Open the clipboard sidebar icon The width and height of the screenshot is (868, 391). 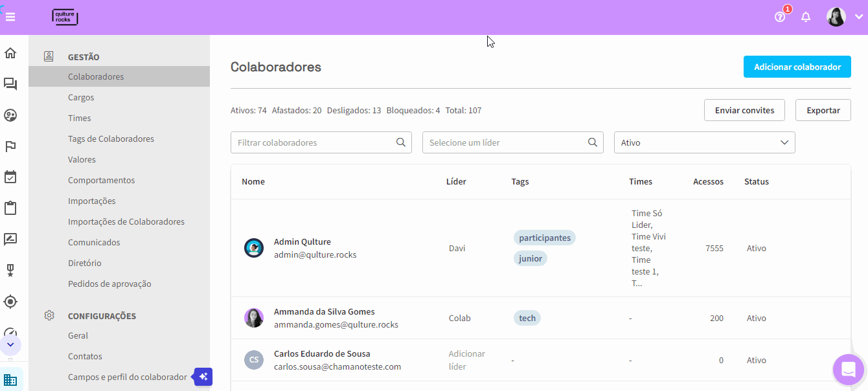[10, 208]
